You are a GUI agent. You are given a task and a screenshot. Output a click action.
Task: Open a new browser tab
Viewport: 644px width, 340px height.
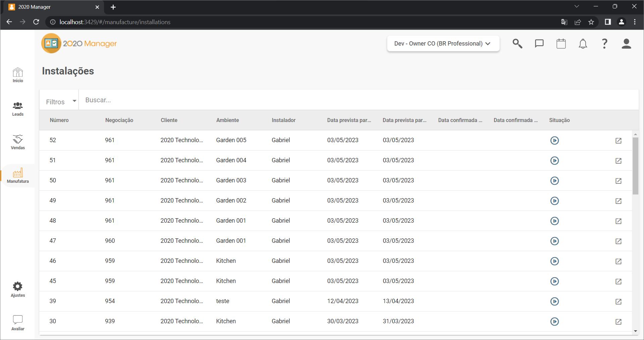point(113,7)
